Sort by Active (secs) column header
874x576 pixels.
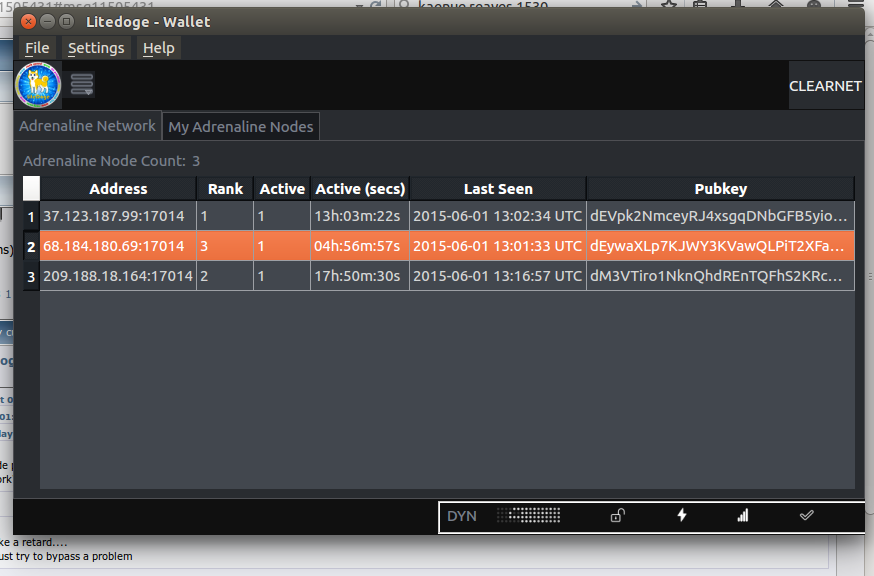[360, 189]
